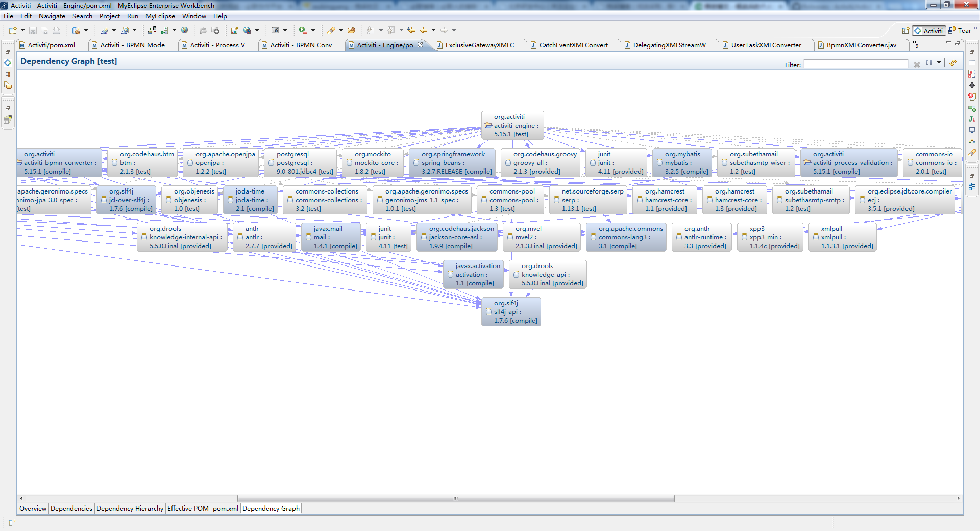Switch to the Dependency Hierarchy tab

[x=130, y=509]
